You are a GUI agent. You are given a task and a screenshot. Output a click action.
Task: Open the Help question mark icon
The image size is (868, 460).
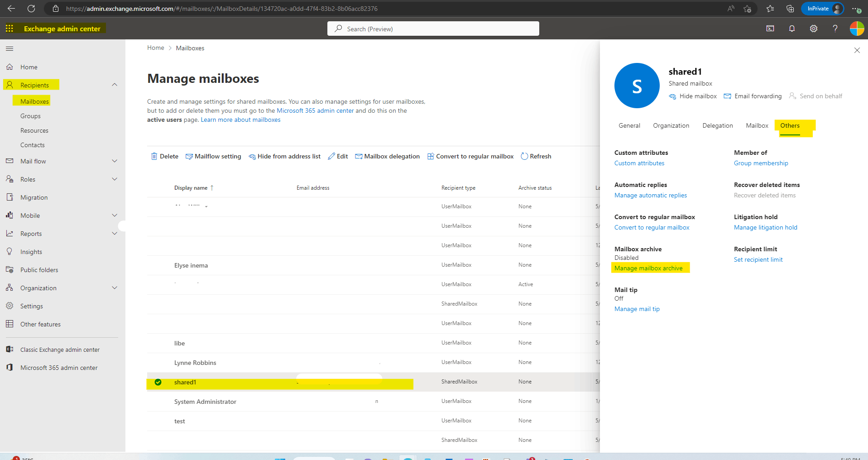tap(835, 28)
